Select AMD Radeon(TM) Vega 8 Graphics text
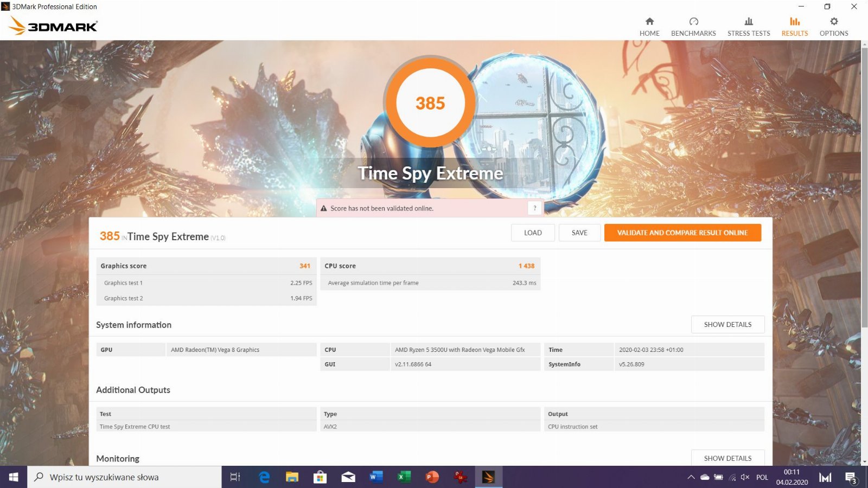868x488 pixels. point(215,350)
